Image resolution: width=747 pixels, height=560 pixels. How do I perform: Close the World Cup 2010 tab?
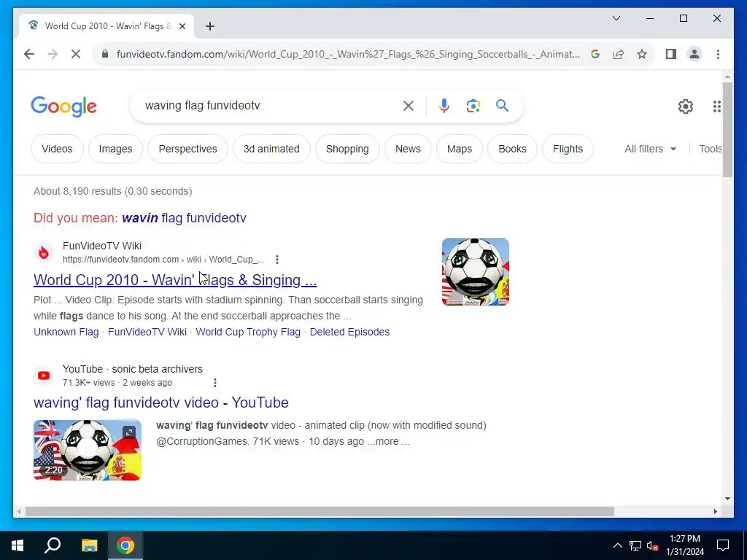click(182, 26)
